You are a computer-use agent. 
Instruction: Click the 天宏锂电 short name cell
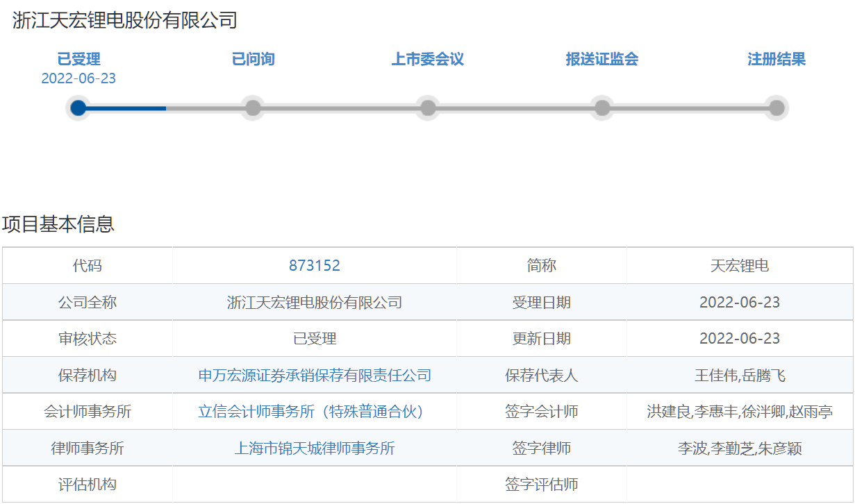(740, 266)
